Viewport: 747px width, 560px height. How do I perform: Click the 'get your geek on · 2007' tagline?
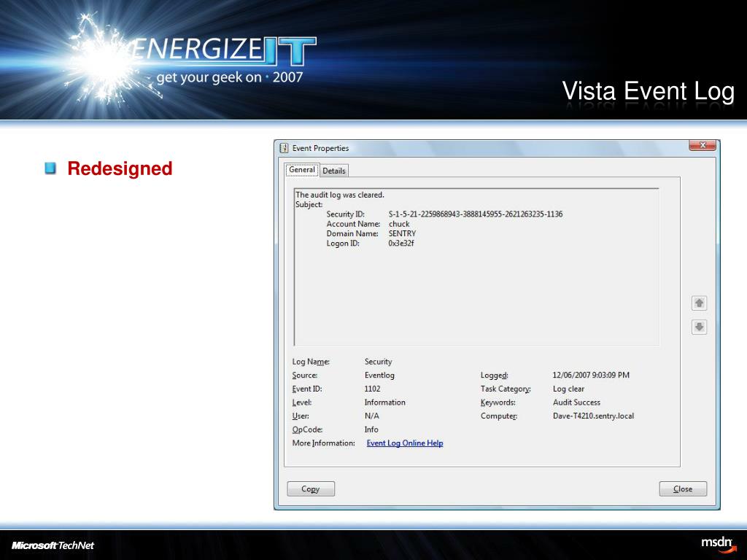coord(230,77)
